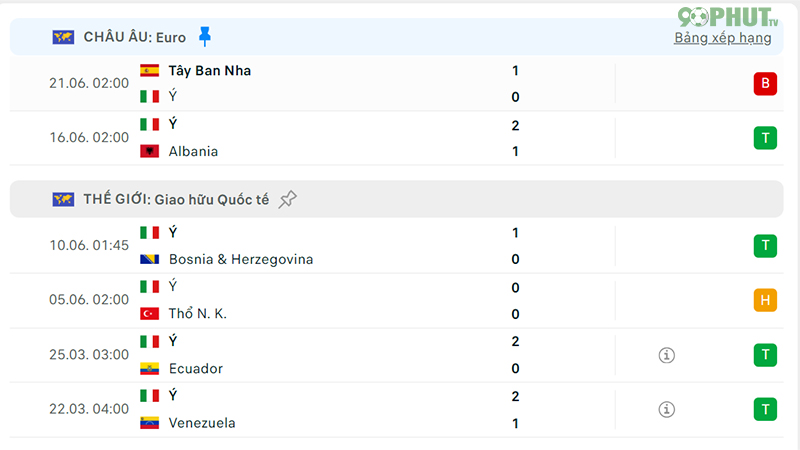Open info icon for Ý vs Ecuador

666,355
